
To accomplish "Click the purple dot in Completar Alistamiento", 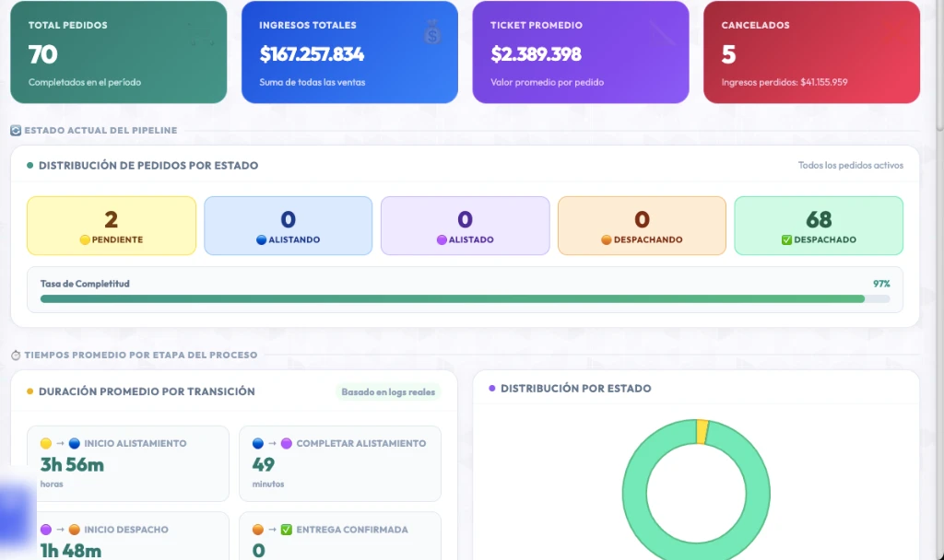I will tap(287, 443).
